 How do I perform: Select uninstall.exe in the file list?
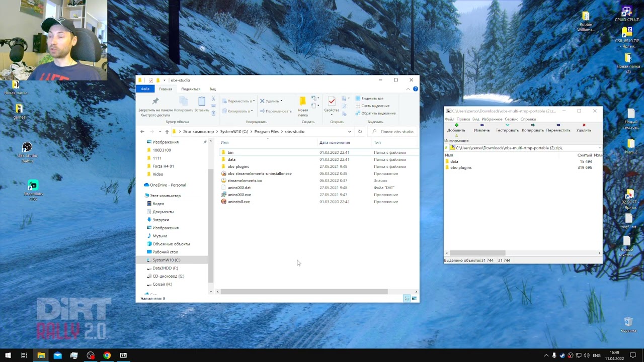[x=238, y=202]
